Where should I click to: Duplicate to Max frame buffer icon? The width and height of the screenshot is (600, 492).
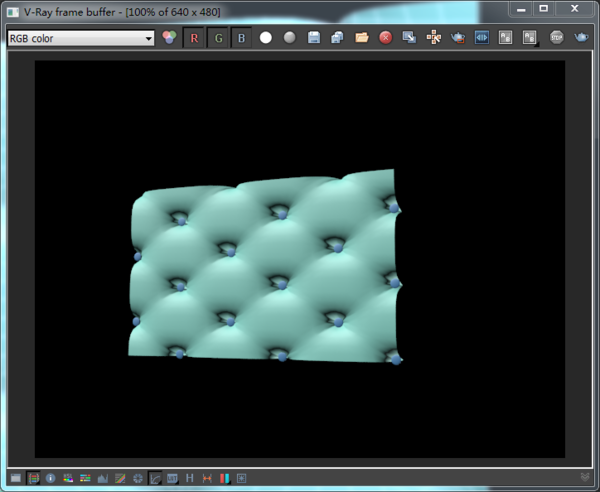tap(409, 37)
